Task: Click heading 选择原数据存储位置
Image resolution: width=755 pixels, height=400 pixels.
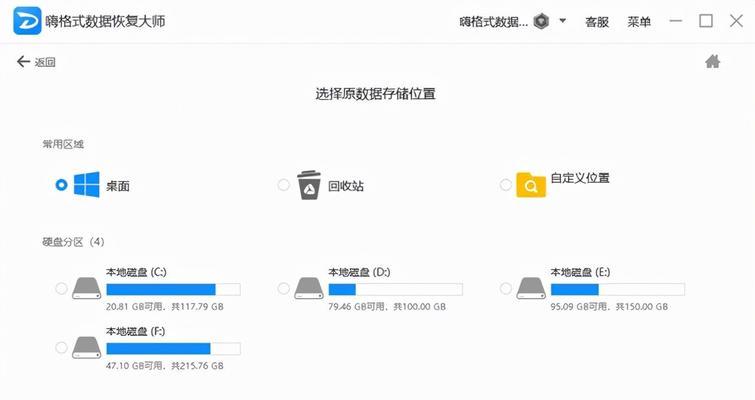Action: [376, 94]
